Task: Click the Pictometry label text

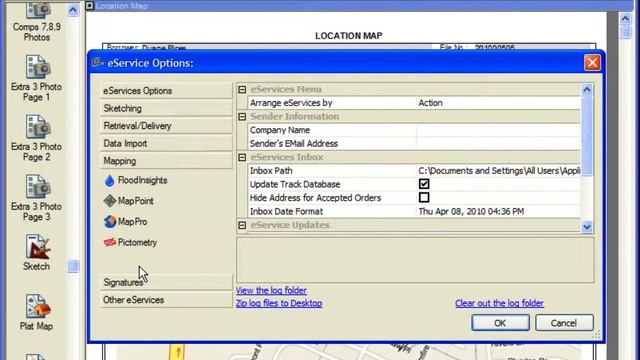Action: point(137,242)
